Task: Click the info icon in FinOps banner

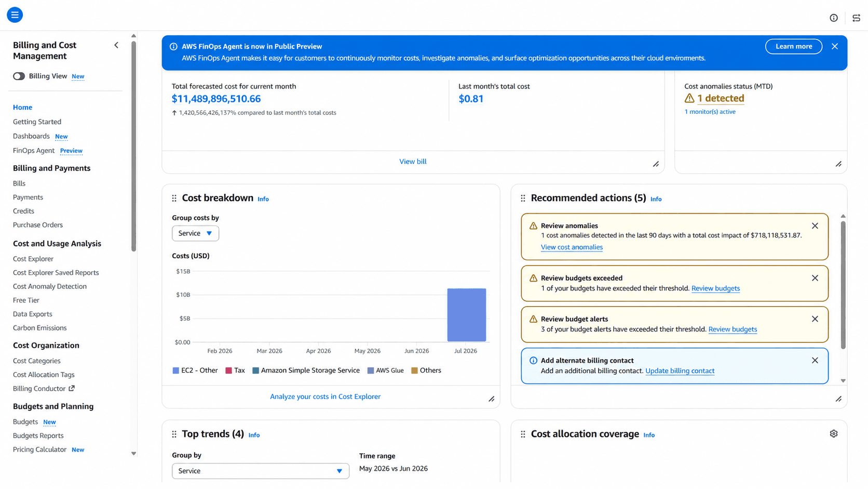Action: 173,46
